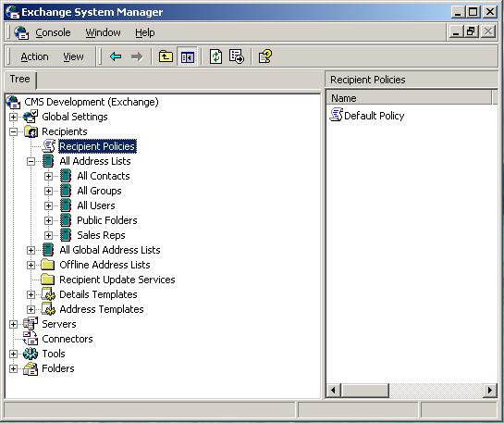Click the Default Policy icon in list
The height and width of the screenshot is (423, 504).
click(x=337, y=115)
